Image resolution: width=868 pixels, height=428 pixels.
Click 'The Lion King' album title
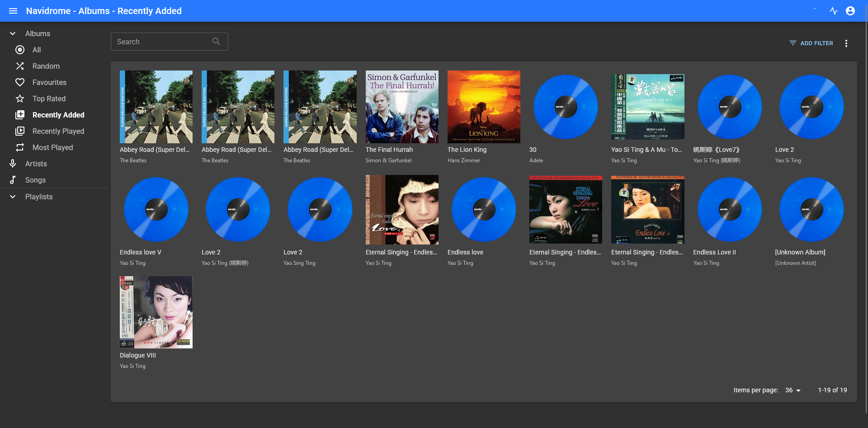pyautogui.click(x=467, y=150)
